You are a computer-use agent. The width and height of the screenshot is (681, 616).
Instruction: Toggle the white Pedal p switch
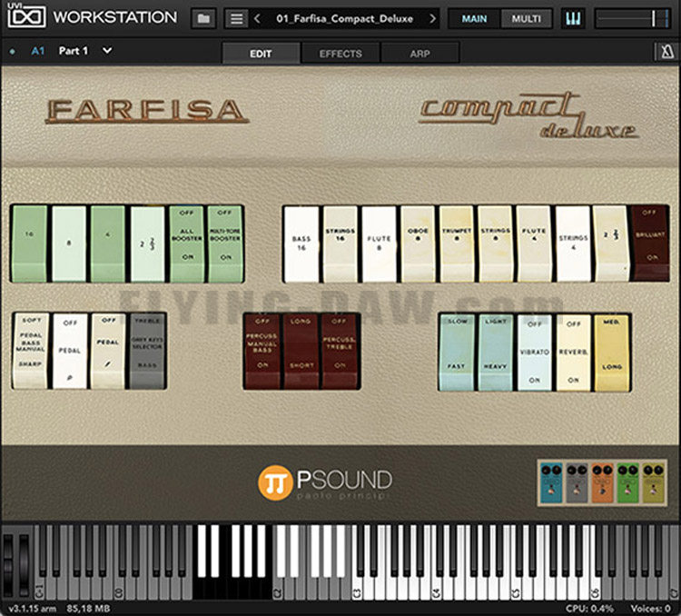coord(70,351)
